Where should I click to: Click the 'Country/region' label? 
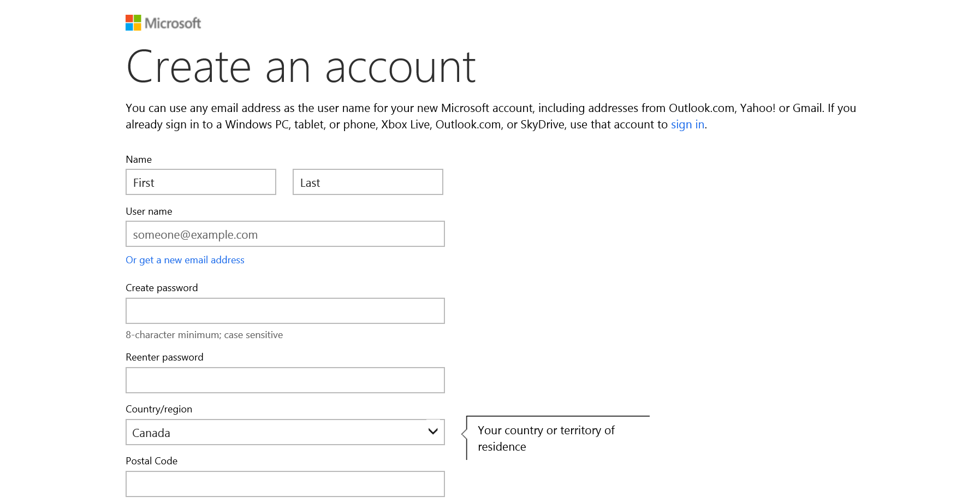pos(159,409)
